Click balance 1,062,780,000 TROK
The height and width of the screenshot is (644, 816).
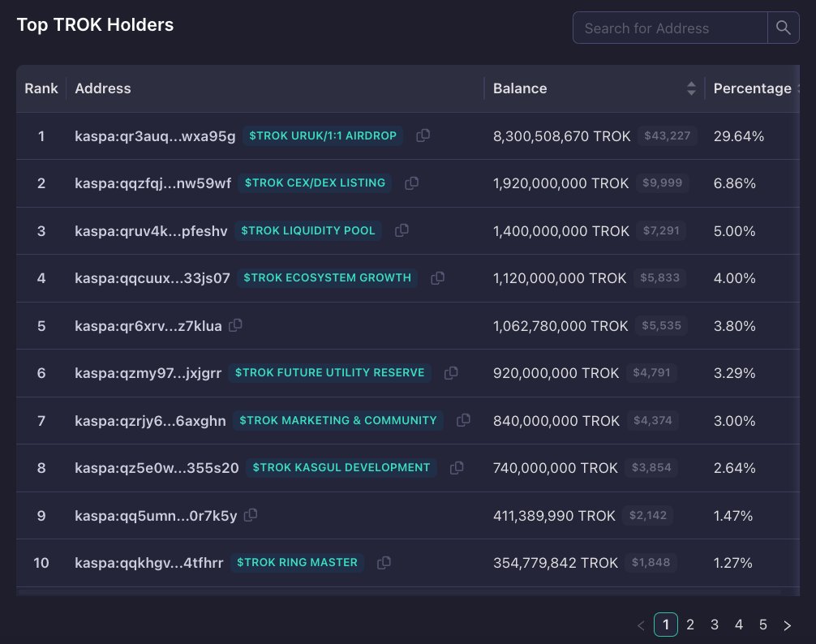[x=560, y=326]
